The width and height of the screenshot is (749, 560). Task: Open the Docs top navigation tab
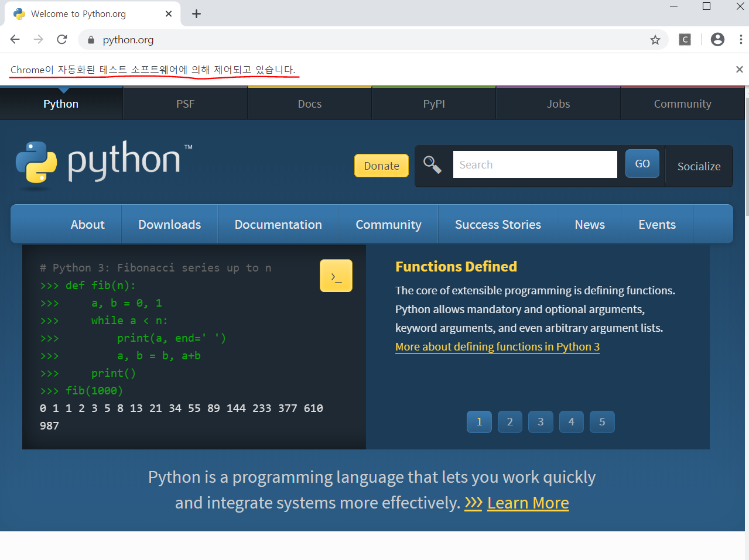click(x=310, y=104)
